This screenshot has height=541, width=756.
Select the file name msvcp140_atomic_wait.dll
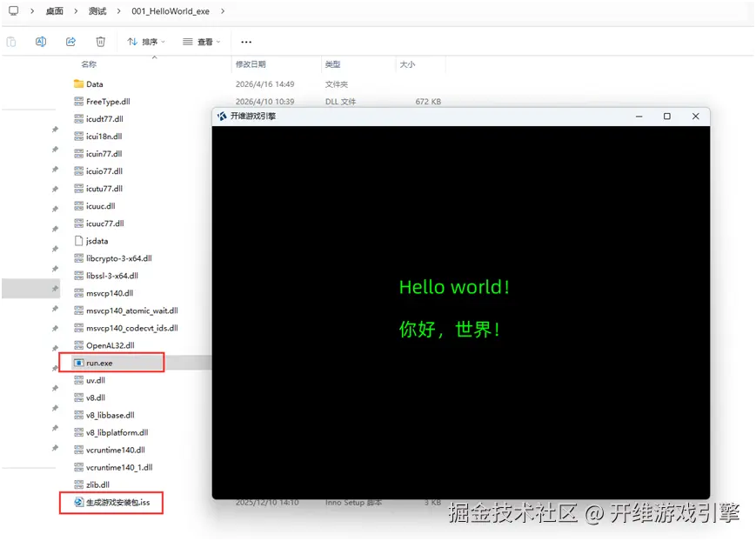pos(132,311)
